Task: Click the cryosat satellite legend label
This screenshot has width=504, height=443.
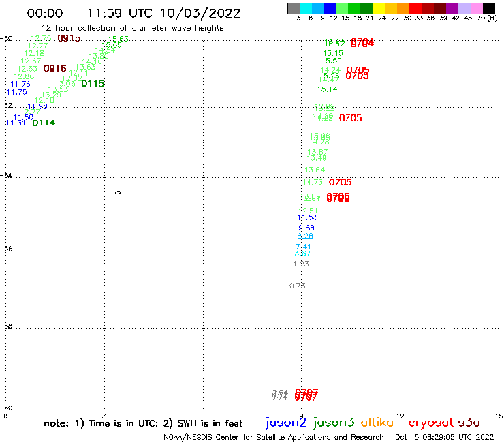Action: coord(431,423)
